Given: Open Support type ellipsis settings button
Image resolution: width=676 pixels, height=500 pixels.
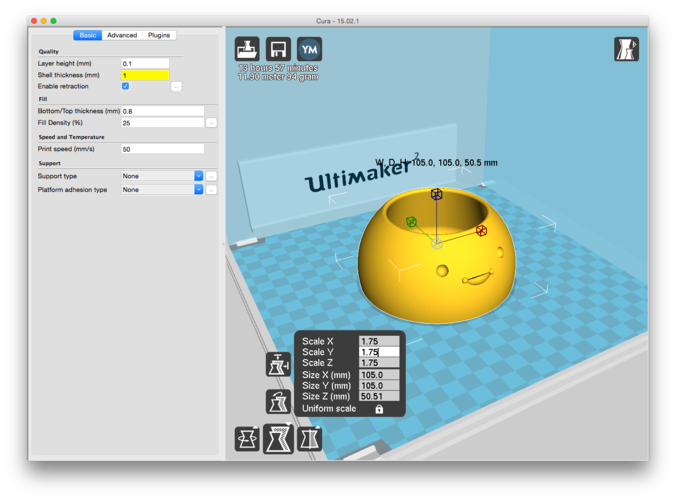Looking at the screenshot, I should [211, 176].
